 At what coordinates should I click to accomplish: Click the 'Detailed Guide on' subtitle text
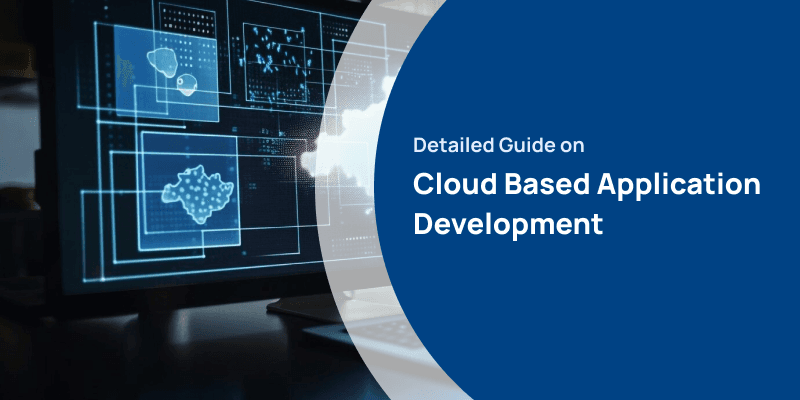click(498, 145)
